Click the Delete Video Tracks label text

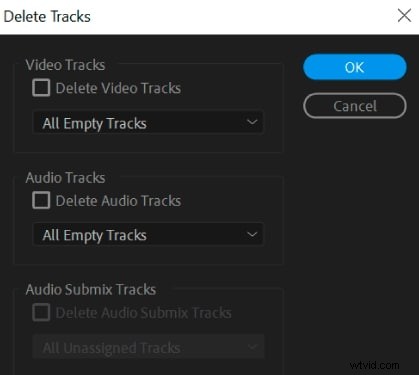[x=118, y=88]
